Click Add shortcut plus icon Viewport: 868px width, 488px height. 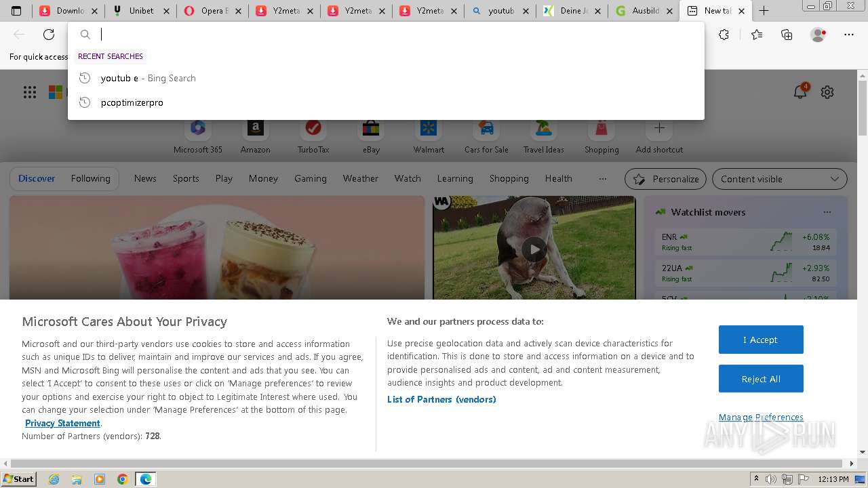coord(659,127)
